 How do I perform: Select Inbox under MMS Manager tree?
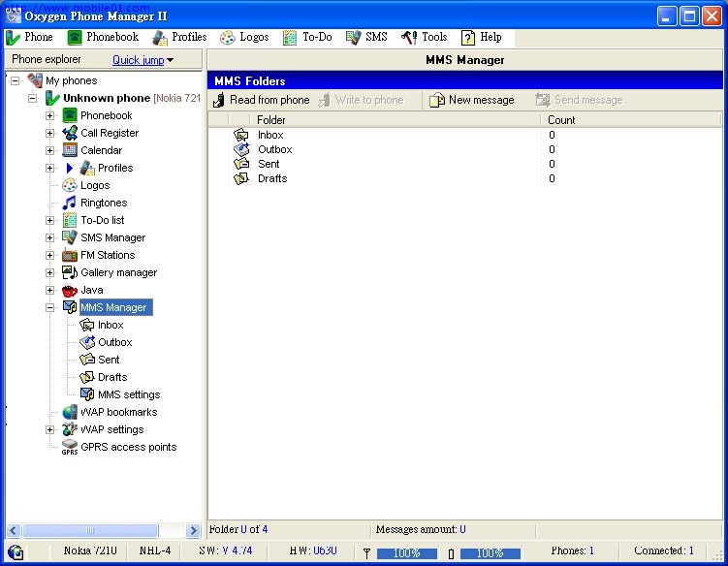click(111, 325)
